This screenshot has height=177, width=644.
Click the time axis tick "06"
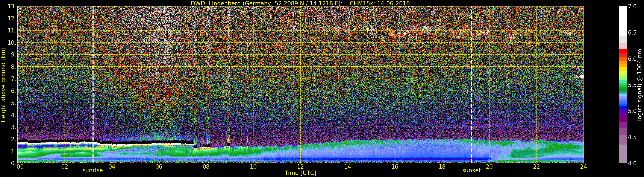point(159,166)
